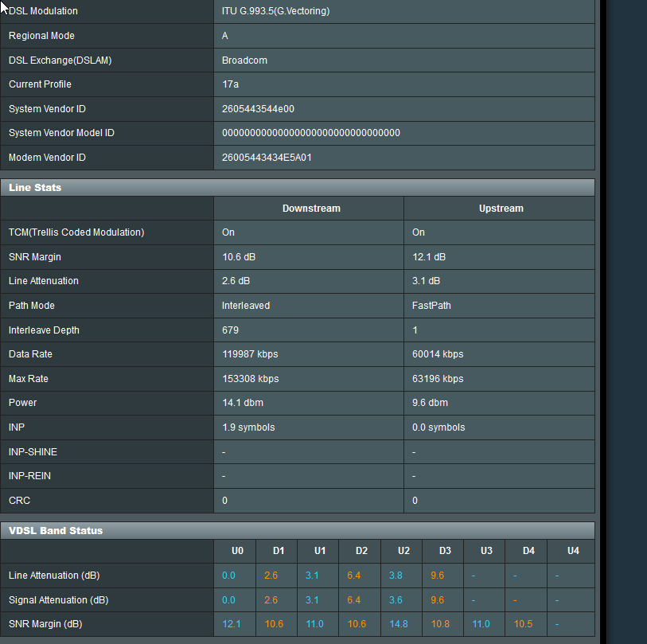The image size is (647, 644).
Task: Click the TCM(Trellis Coded Modulation) row label
Action: [x=76, y=232]
